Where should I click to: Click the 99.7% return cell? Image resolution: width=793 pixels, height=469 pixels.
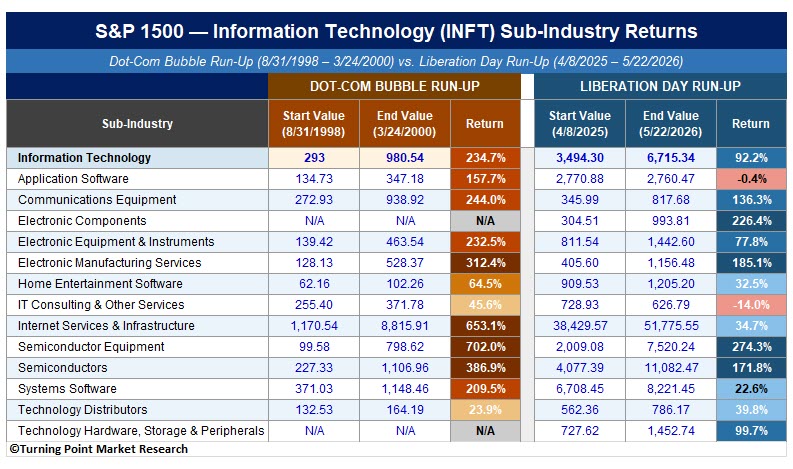coord(752,431)
